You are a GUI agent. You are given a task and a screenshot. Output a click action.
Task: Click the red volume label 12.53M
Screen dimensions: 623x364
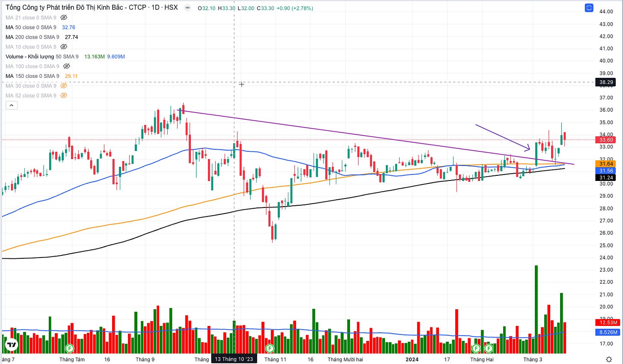pos(607,323)
